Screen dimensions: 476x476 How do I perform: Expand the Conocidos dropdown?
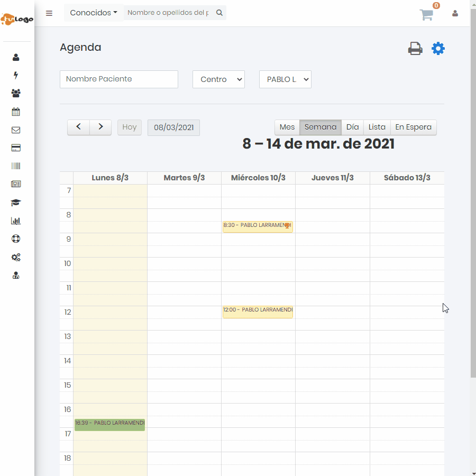tap(94, 13)
